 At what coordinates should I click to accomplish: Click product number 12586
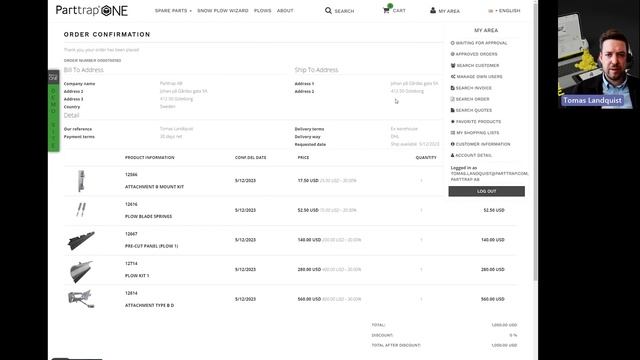point(131,174)
